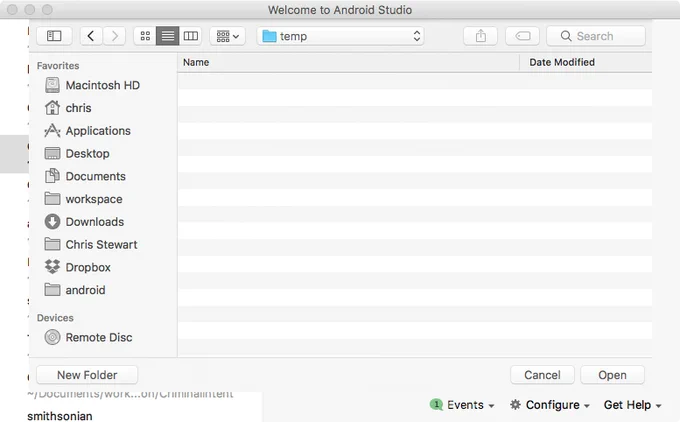Click the New Folder button
The image size is (680, 422).
pos(87,375)
